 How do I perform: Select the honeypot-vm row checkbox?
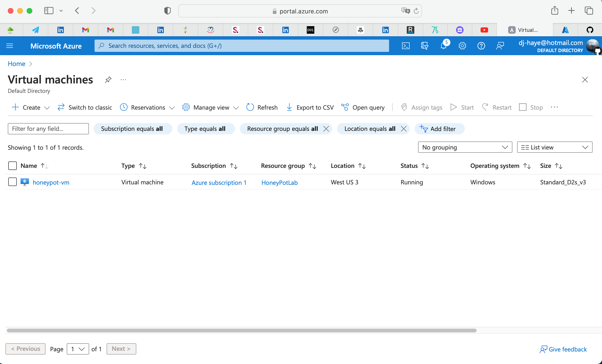click(x=12, y=182)
